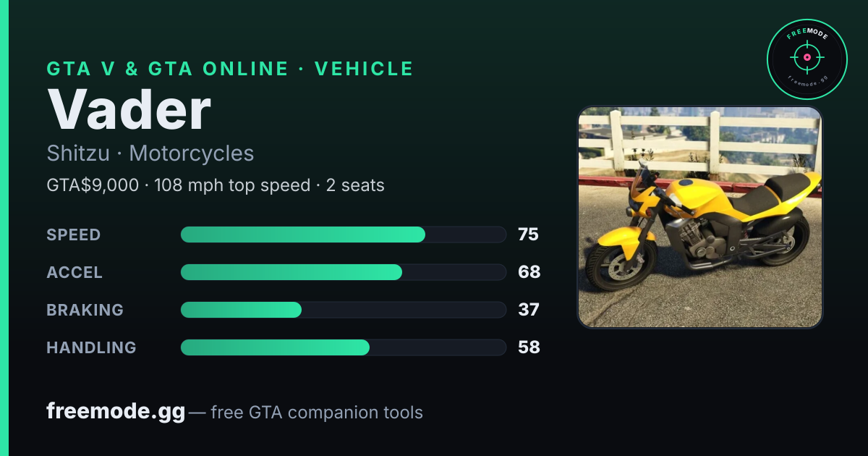
Task: Click the SPEED label
Action: click(74, 235)
